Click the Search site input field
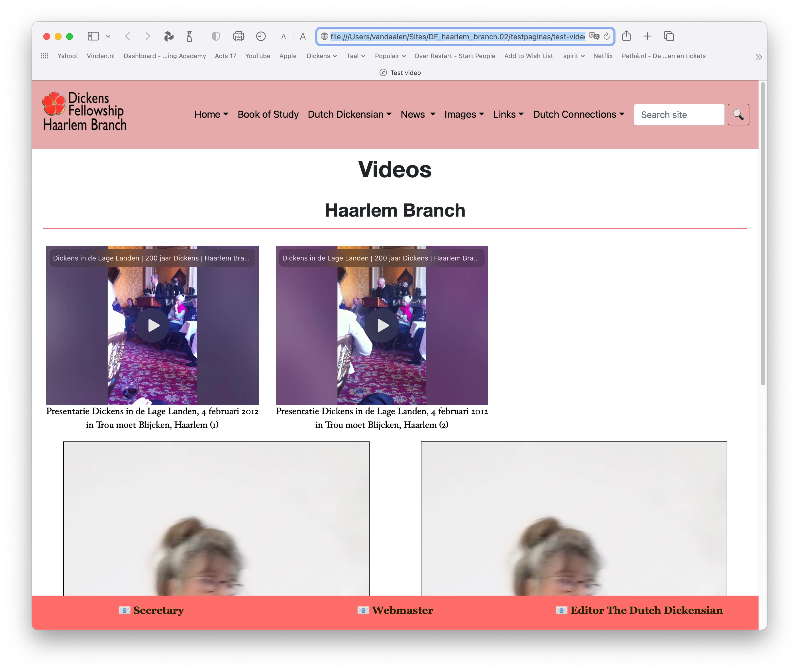The height and width of the screenshot is (672, 799). [679, 115]
